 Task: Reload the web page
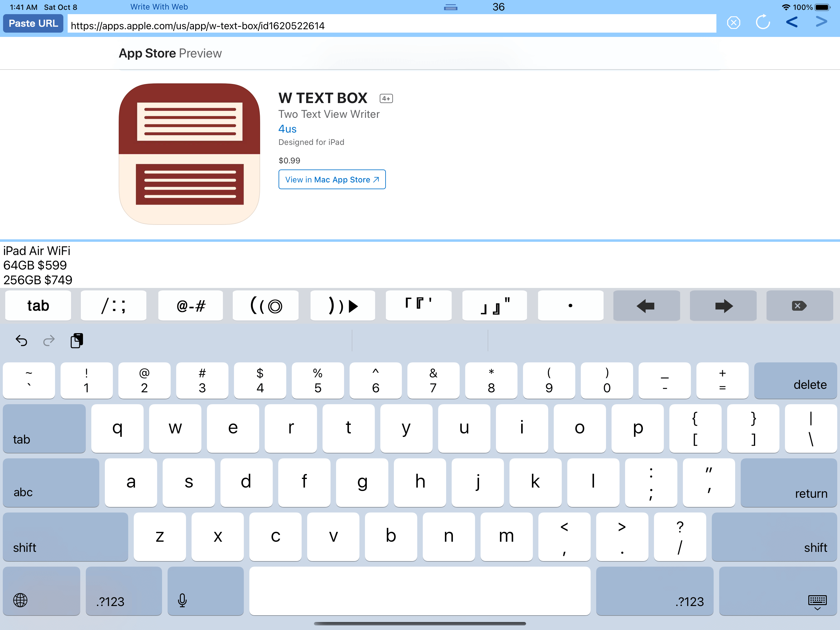[763, 22]
